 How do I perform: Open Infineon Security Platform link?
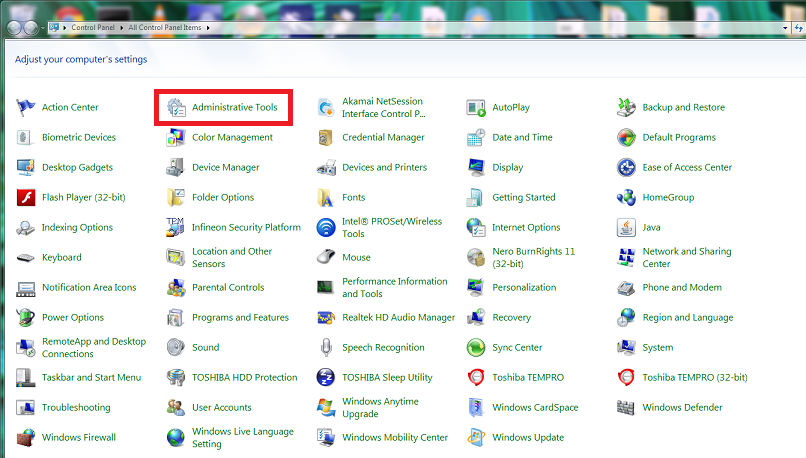point(246,227)
